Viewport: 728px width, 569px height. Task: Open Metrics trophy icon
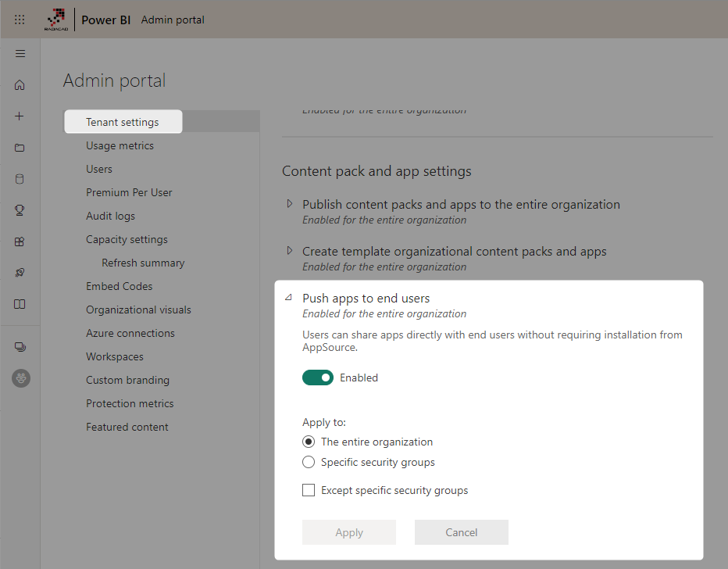[20, 210]
